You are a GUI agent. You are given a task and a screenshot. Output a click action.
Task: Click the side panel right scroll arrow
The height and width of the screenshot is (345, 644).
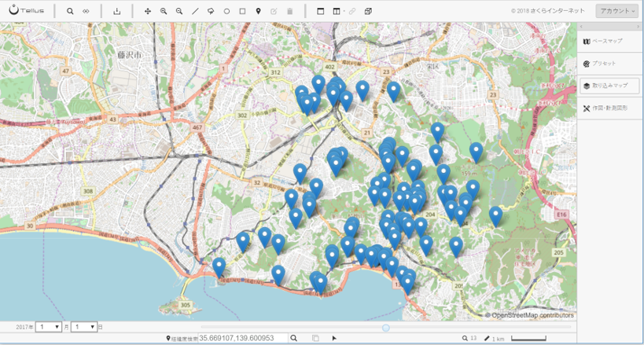coord(637,27)
